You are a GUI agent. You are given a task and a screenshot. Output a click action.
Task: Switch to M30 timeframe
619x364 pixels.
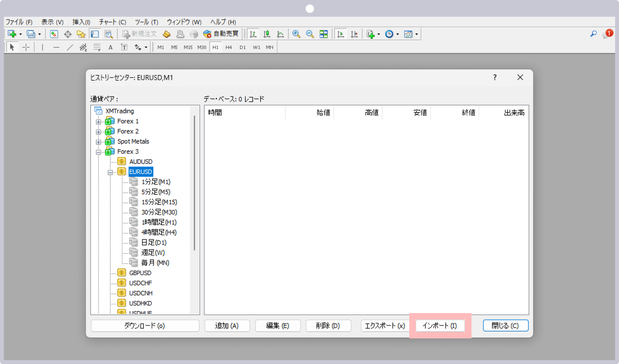pos(202,47)
